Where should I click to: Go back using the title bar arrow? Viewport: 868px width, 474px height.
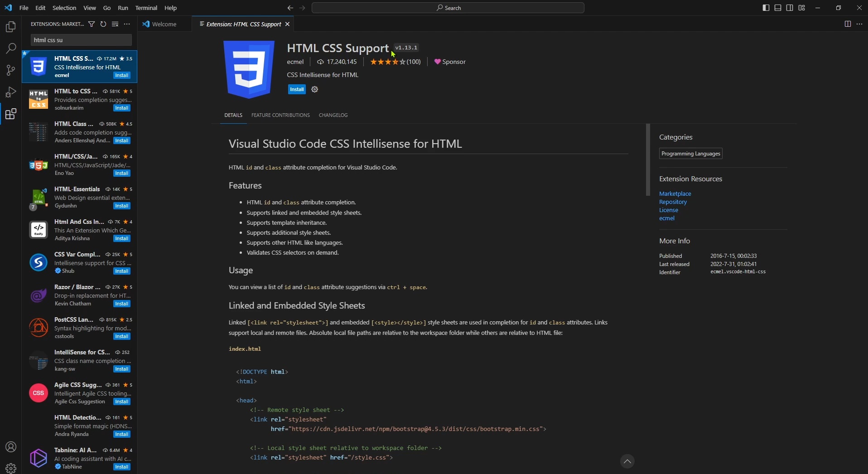pyautogui.click(x=290, y=8)
